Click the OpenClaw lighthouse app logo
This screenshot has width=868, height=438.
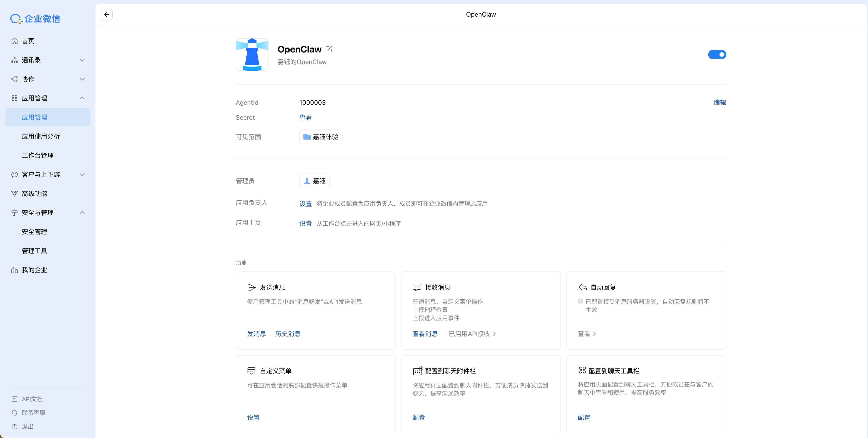click(x=252, y=55)
